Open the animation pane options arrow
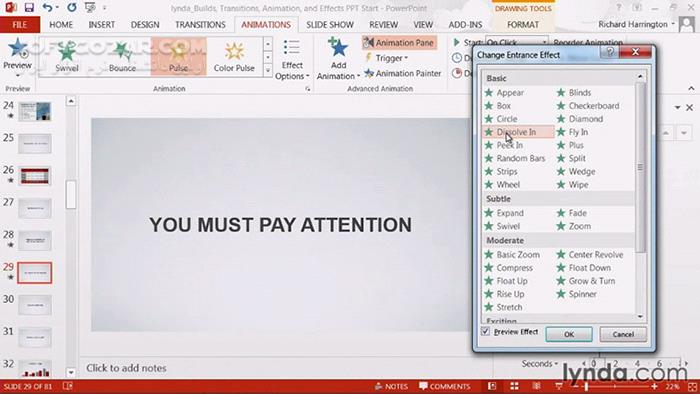The image size is (700, 394). (x=678, y=108)
